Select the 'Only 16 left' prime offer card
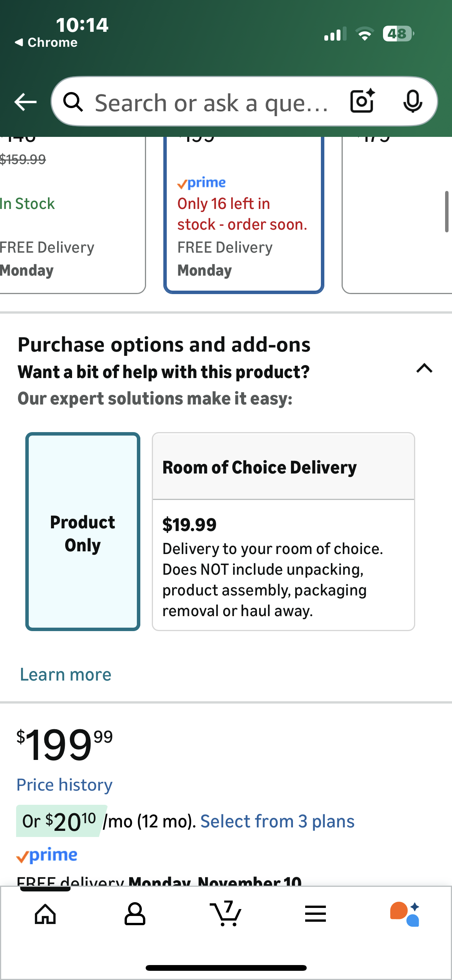This screenshot has height=980, width=452. pyautogui.click(x=244, y=215)
